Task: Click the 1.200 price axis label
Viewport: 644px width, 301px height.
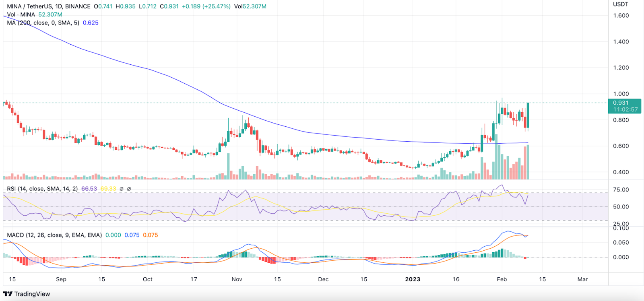Action: pyautogui.click(x=621, y=68)
